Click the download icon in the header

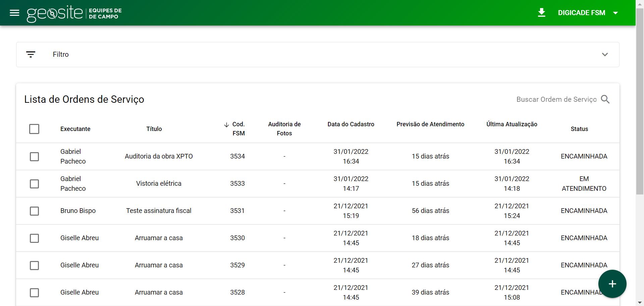(542, 13)
